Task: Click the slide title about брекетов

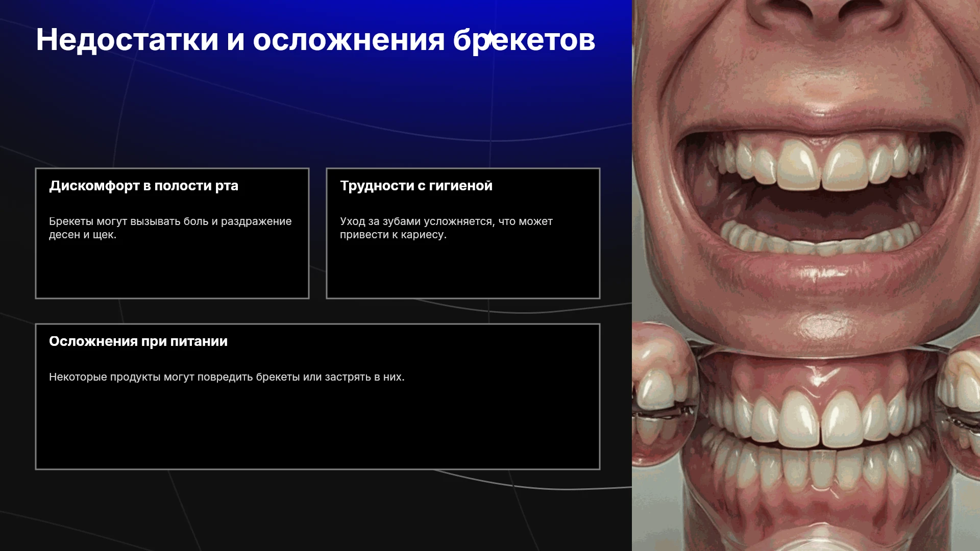Action: click(x=315, y=40)
